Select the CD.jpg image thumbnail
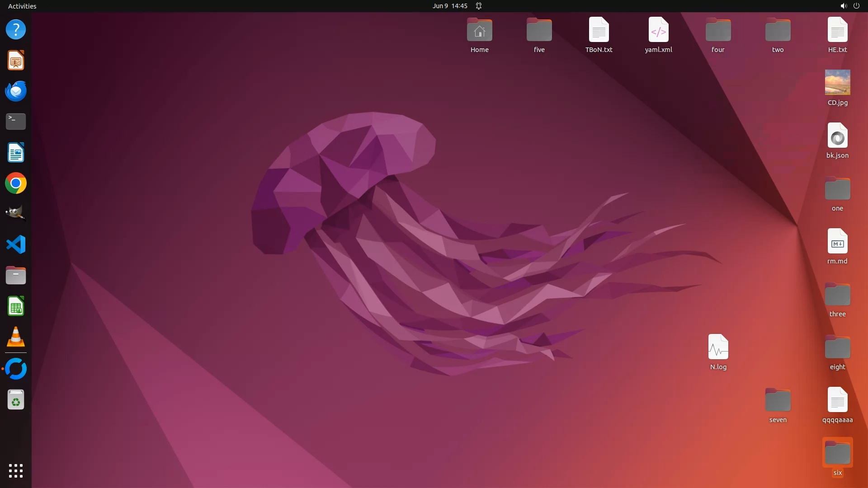 [837, 83]
